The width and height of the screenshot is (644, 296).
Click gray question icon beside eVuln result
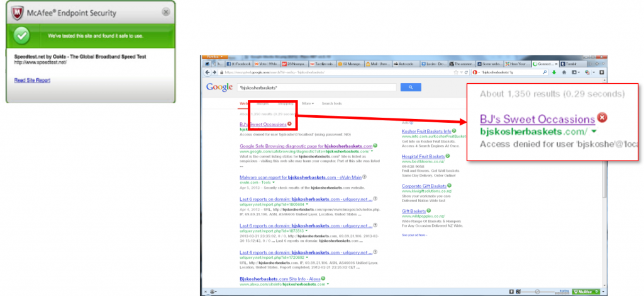pos(365,177)
